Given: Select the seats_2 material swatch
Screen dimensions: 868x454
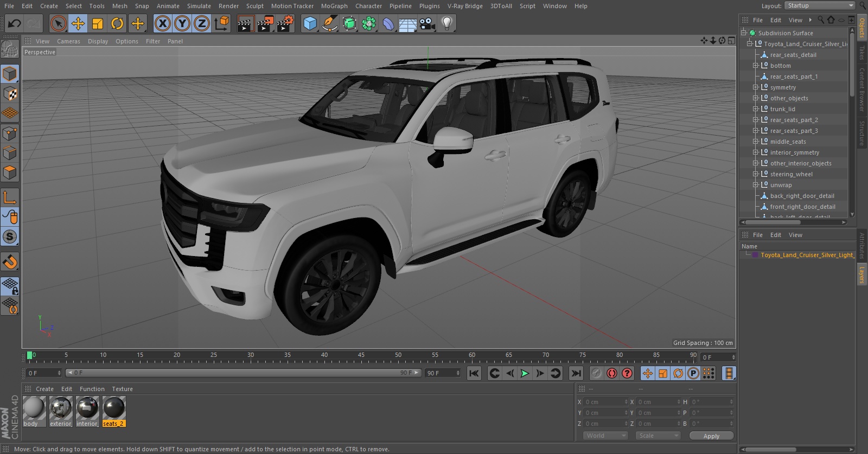Looking at the screenshot, I should coord(114,411).
